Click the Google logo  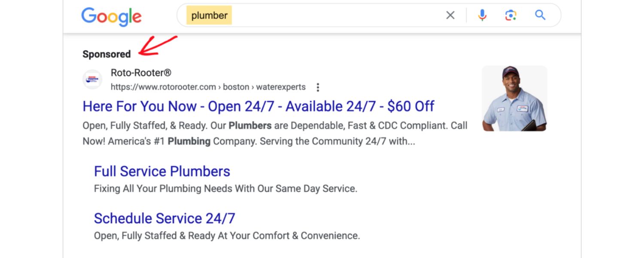pos(111,16)
